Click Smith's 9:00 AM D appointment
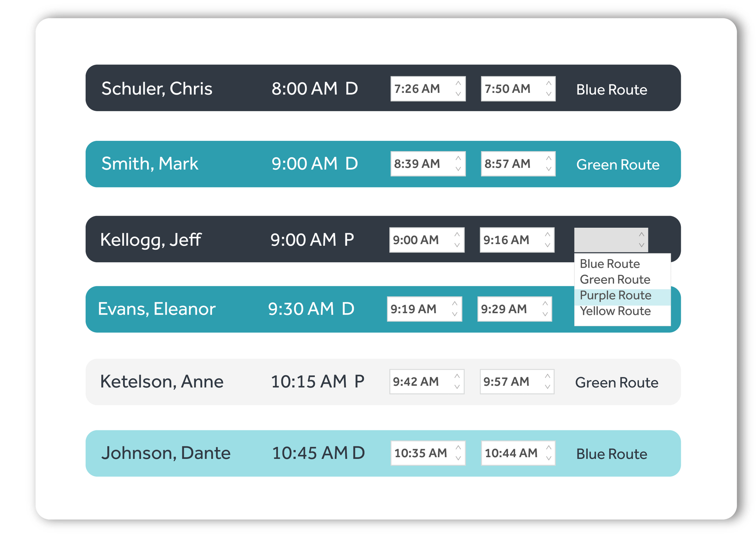This screenshot has height=538, width=756. pyautogui.click(x=314, y=163)
